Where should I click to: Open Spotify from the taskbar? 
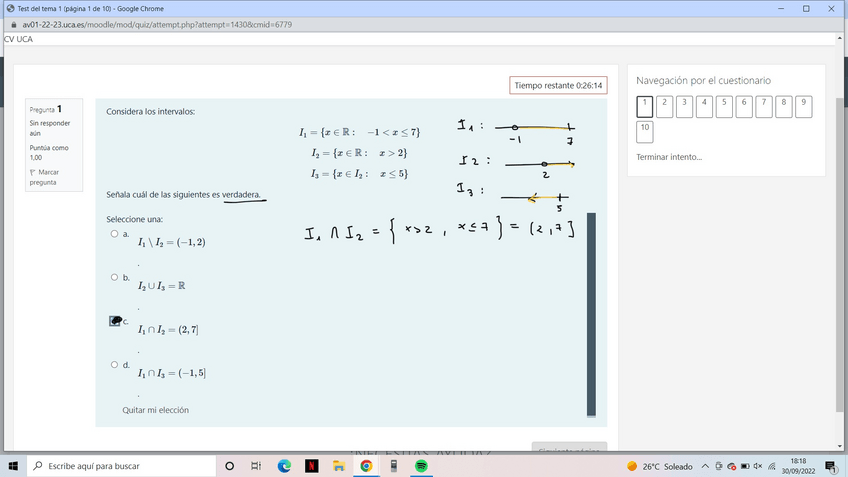(x=421, y=466)
